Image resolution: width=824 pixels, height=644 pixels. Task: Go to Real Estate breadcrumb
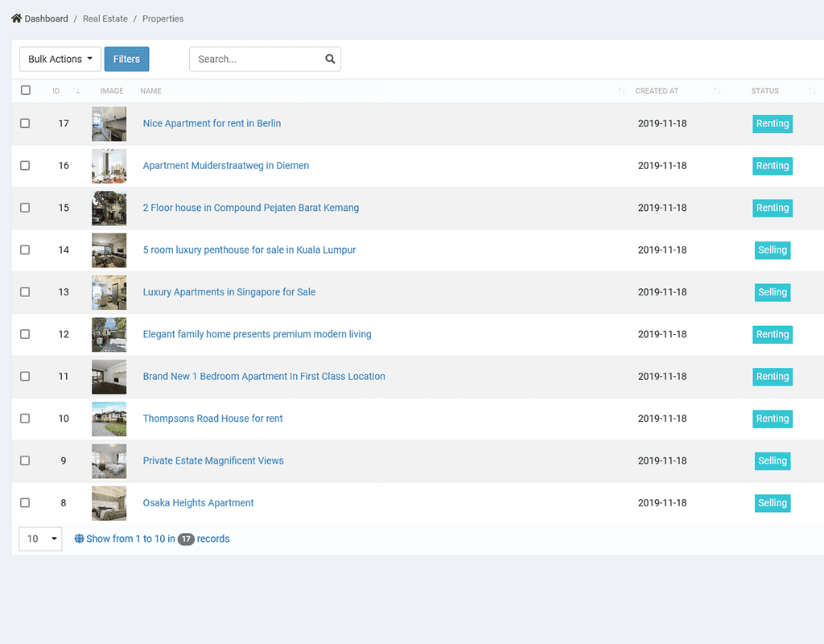point(105,19)
